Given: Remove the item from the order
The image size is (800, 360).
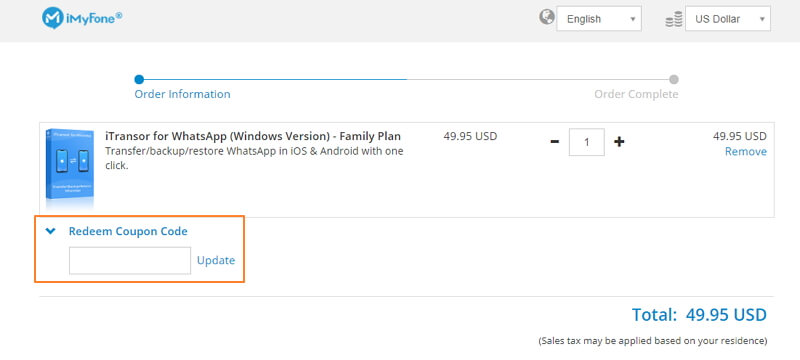Looking at the screenshot, I should 745,151.
